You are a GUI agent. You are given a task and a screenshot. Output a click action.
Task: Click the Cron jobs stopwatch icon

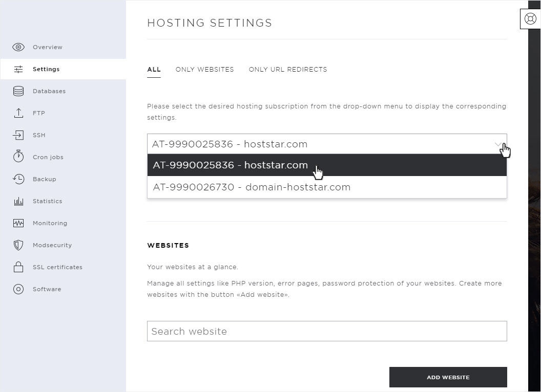pyautogui.click(x=18, y=156)
